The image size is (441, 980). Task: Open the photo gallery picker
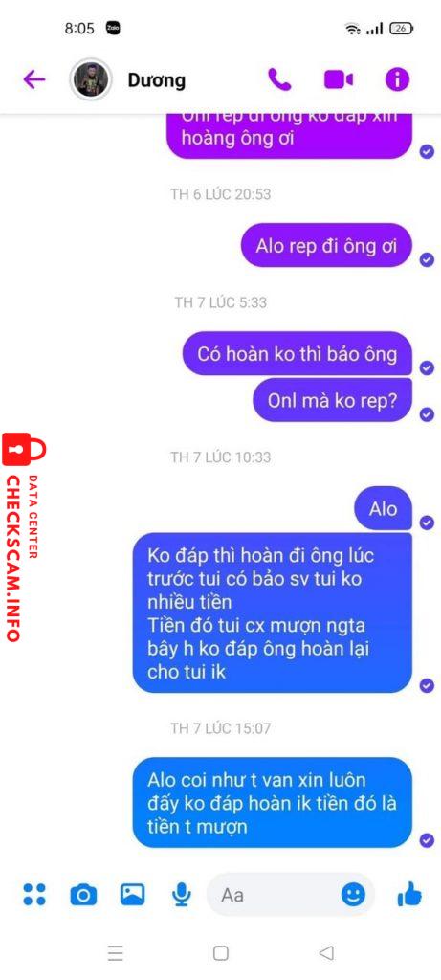click(x=132, y=895)
